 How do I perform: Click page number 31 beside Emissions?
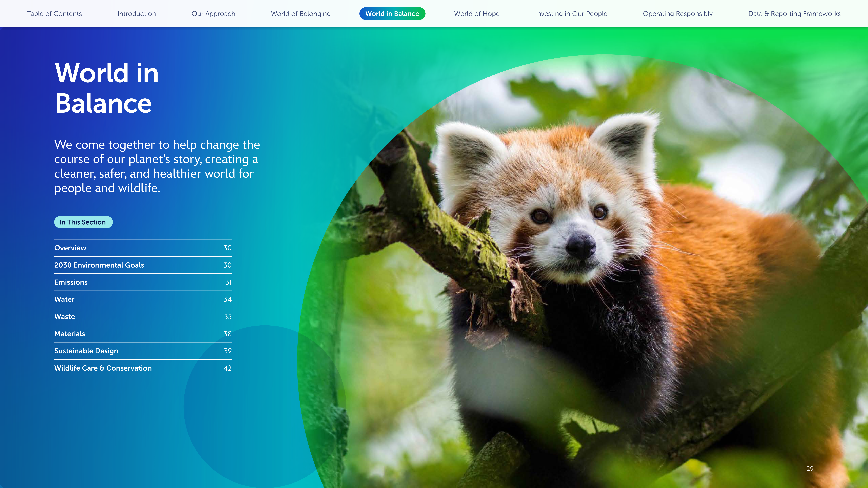click(x=229, y=282)
